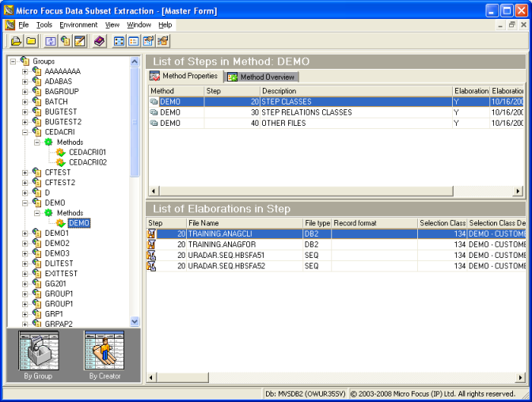This screenshot has width=532, height=402.
Task: Collapse the Methods node under DEMO
Action: 37,213
